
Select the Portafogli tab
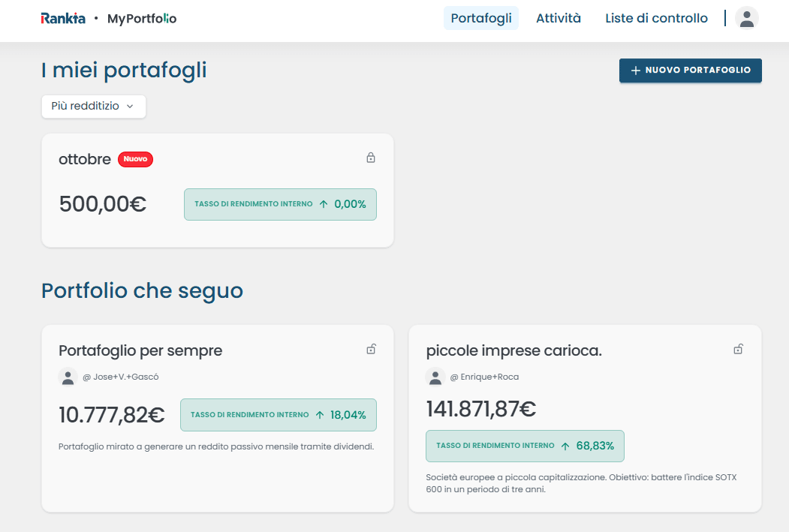[480, 17]
